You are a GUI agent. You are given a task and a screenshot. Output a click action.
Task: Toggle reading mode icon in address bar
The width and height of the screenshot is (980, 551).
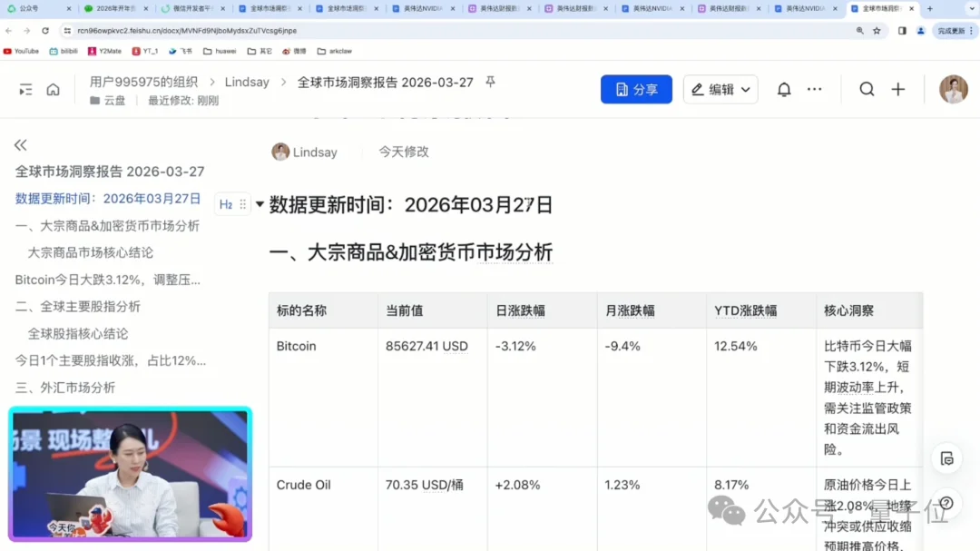901,30
